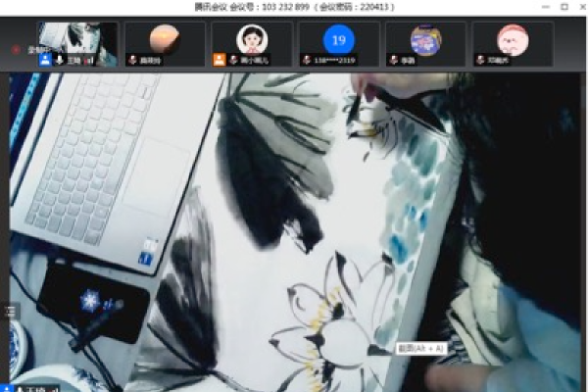The image size is (588, 392).
Task: Click the muted mic icon on the blue-yellow avatar tile
Action: coord(394,60)
